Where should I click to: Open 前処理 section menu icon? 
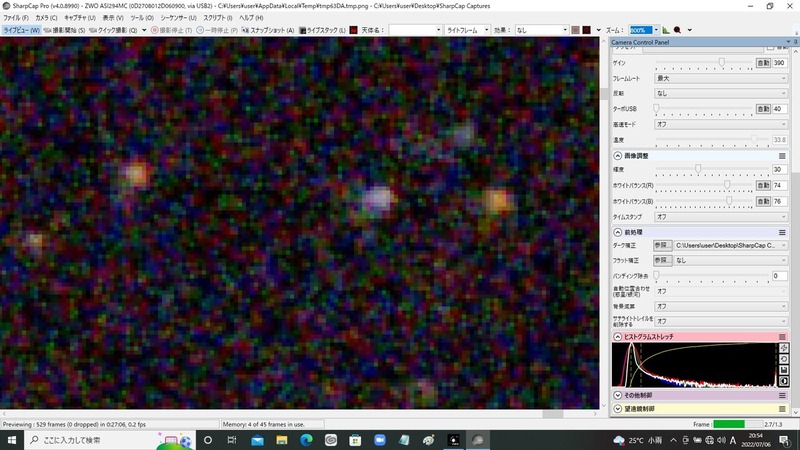click(x=782, y=232)
